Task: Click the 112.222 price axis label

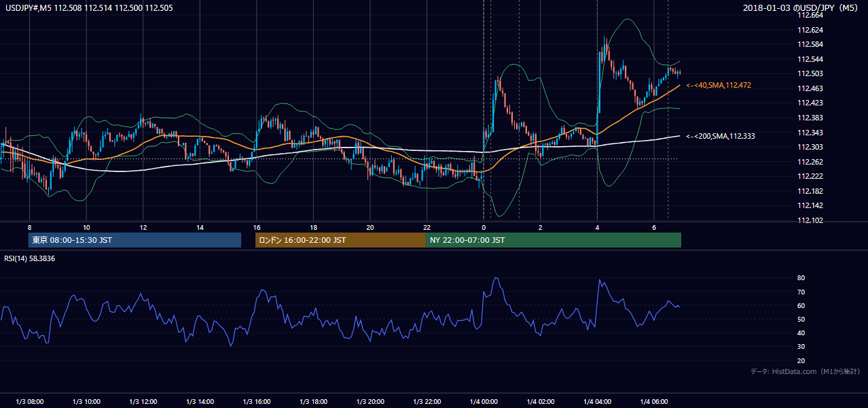Action: (810, 177)
